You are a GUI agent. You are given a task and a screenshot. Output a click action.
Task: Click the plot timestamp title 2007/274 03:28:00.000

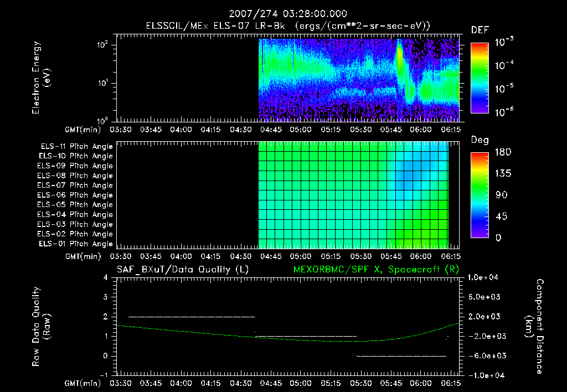click(x=288, y=14)
